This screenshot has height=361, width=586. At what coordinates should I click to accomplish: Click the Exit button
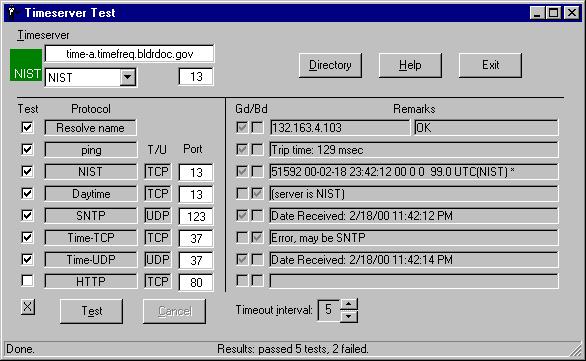(490, 65)
